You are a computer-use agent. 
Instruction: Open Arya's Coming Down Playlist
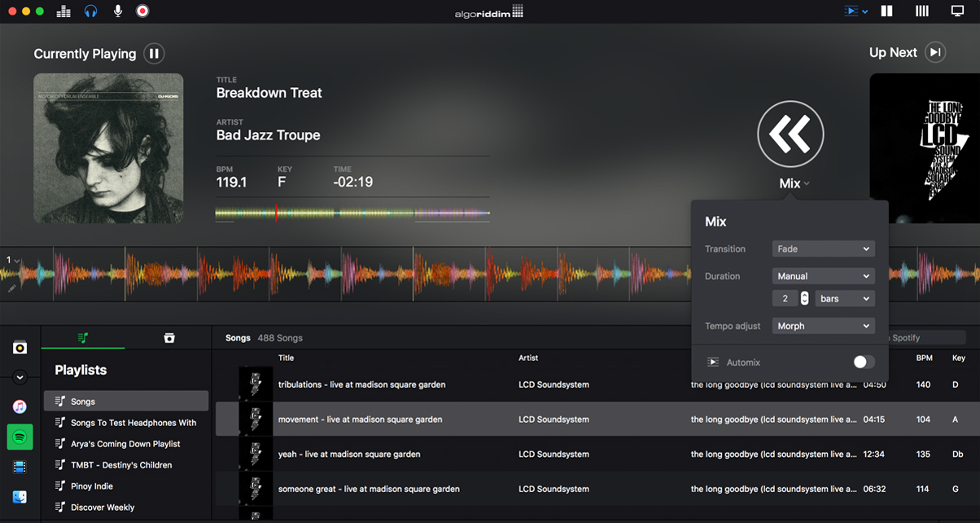pos(125,443)
